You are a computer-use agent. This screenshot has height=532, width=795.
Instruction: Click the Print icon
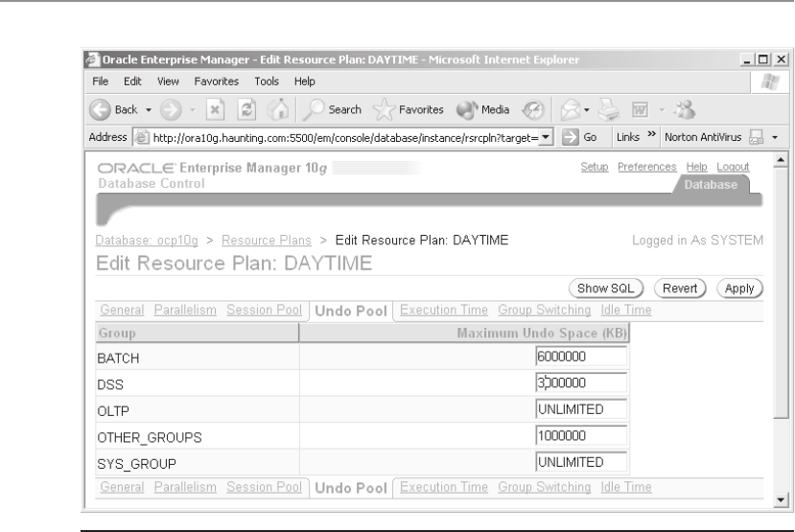[608, 110]
